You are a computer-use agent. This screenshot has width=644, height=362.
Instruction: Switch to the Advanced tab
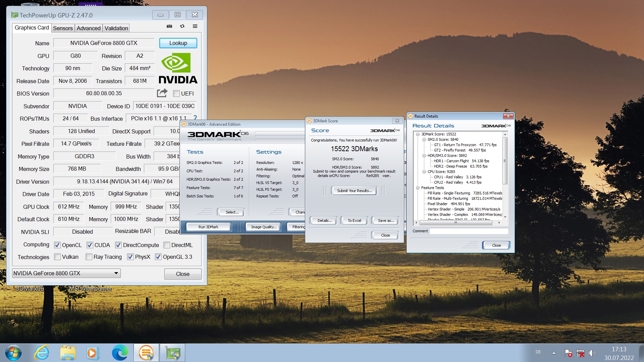89,28
